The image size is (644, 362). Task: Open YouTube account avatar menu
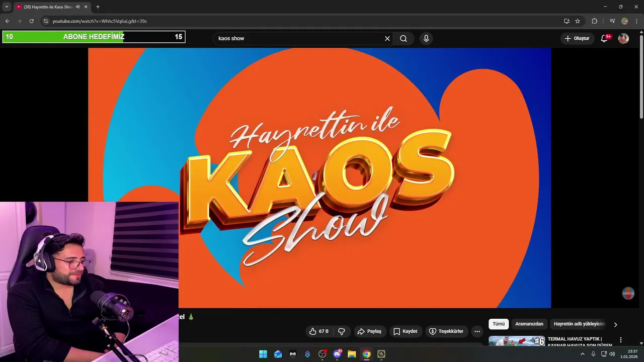pos(623,38)
